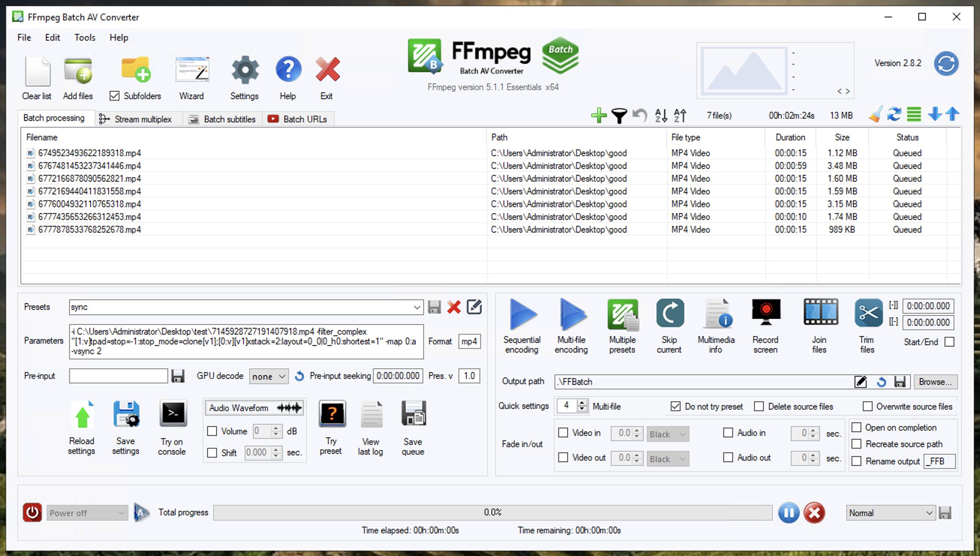Open Video in fade color dropdown
This screenshot has height=556, width=980.
668,434
